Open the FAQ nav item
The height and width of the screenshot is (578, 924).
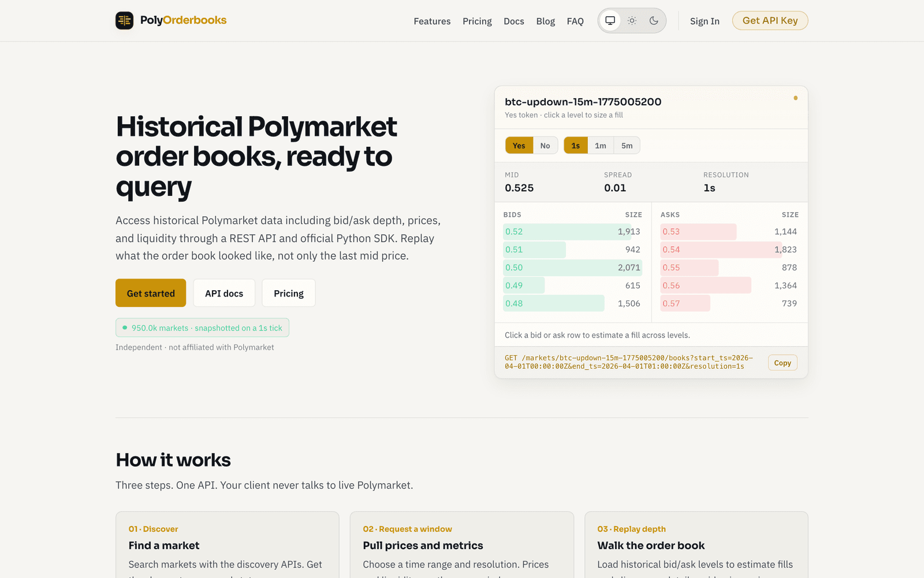(575, 21)
